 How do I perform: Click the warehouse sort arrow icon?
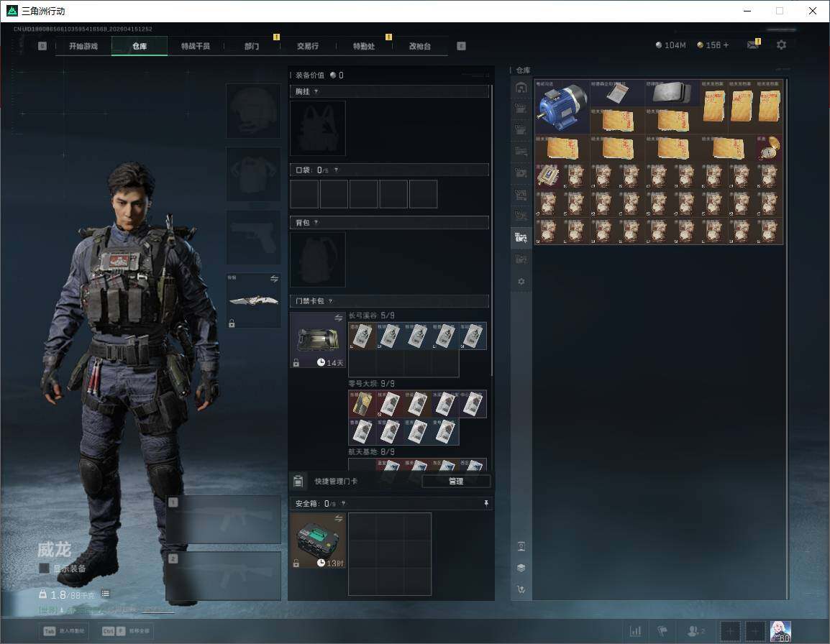coord(521,589)
